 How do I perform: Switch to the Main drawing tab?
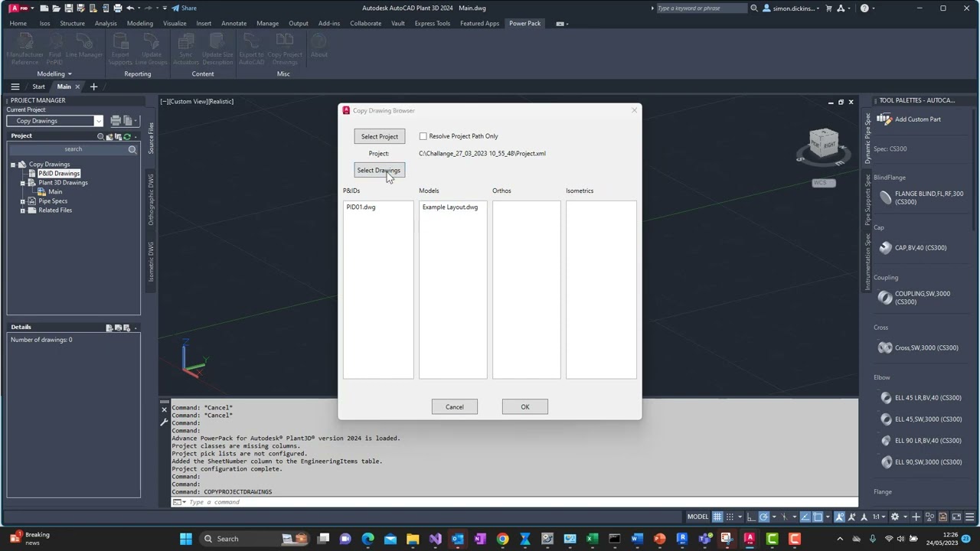pos(64,86)
